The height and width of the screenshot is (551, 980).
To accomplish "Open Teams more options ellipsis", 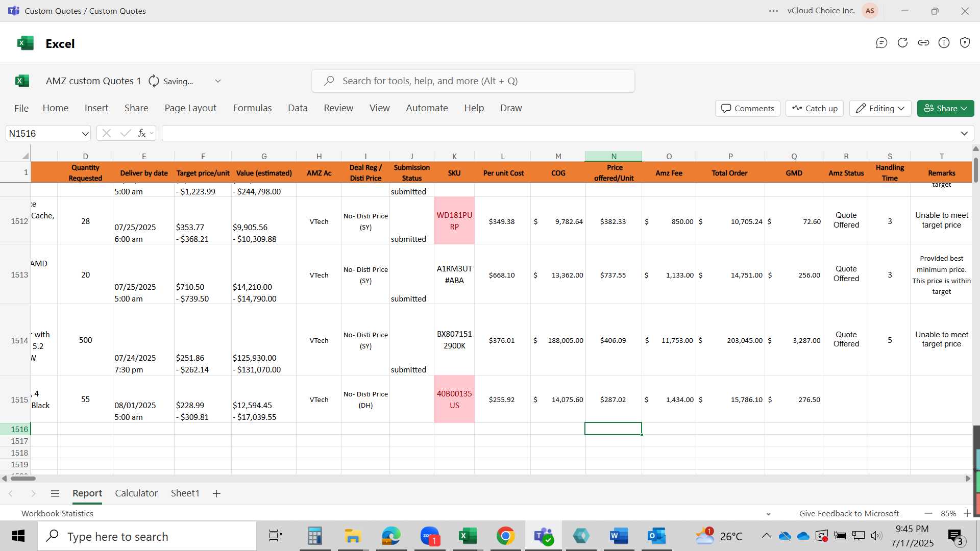I will [x=774, y=11].
